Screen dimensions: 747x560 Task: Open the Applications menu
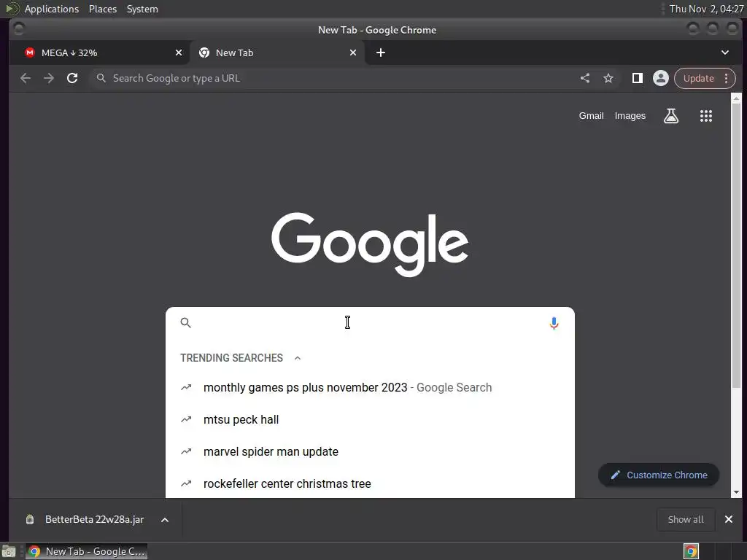[x=52, y=9]
